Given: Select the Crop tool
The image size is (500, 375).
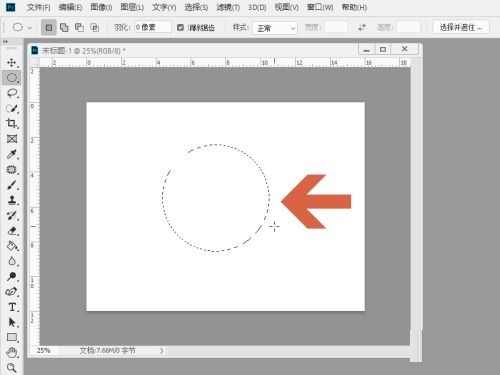Looking at the screenshot, I should coord(12,123).
